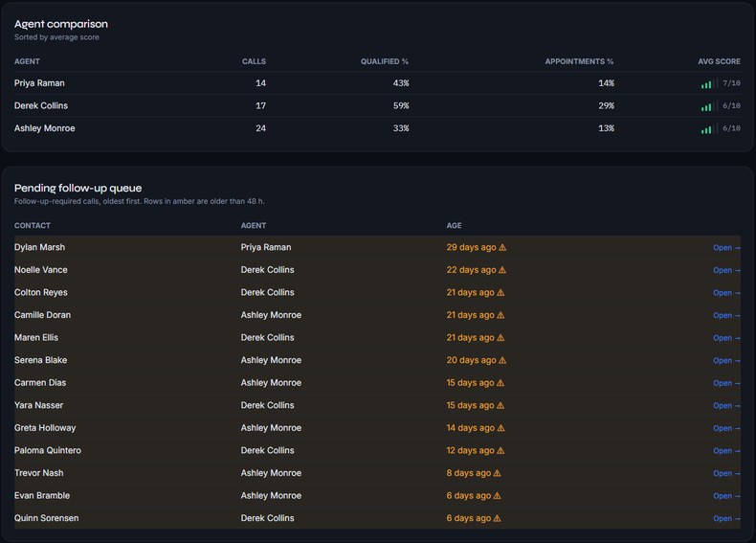Image resolution: width=756 pixels, height=543 pixels.
Task: Click AGENT header in follow-up queue
Action: point(254,225)
